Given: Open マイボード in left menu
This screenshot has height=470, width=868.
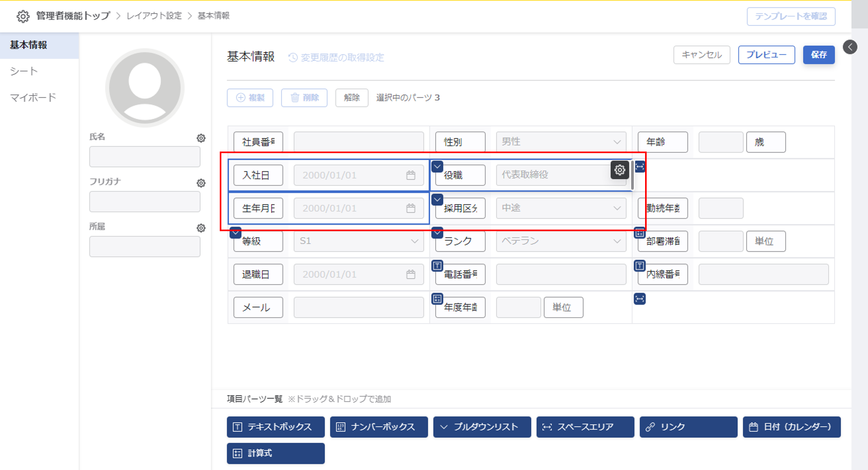Looking at the screenshot, I should point(33,97).
